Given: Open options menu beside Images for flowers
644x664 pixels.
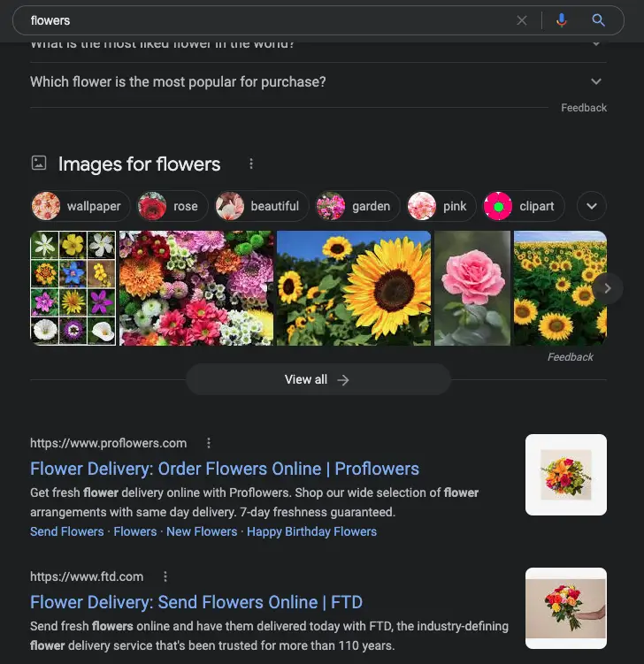Looking at the screenshot, I should (251, 164).
